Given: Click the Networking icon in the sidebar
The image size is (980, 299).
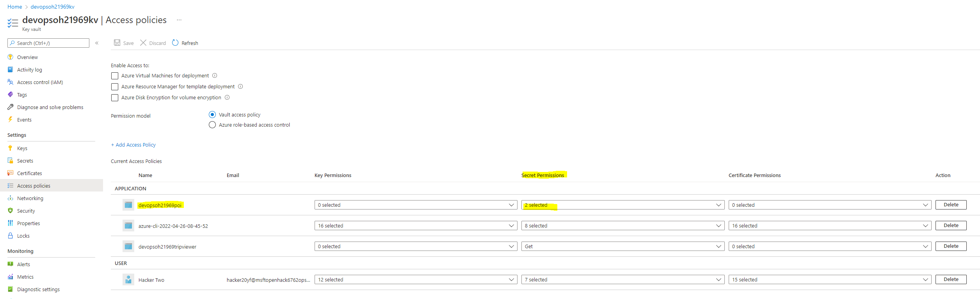Looking at the screenshot, I should click(x=11, y=198).
